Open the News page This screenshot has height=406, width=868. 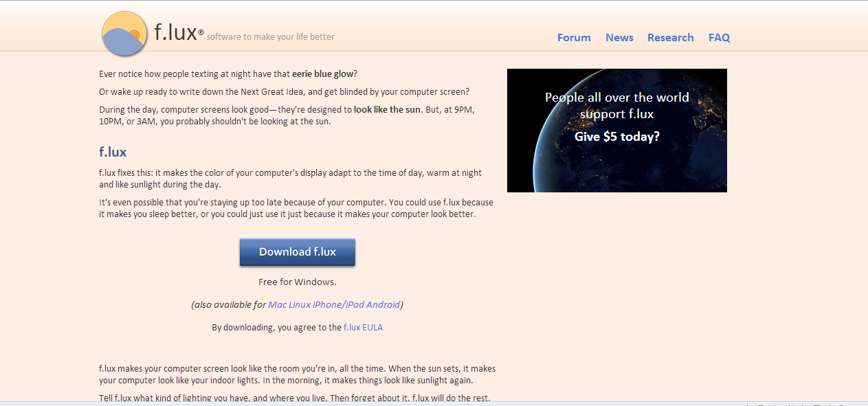pyautogui.click(x=619, y=38)
